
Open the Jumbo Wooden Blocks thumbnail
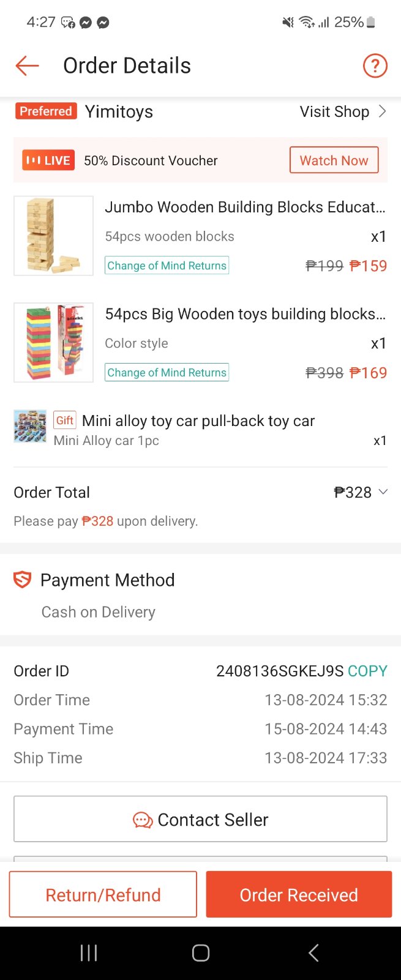pos(54,236)
